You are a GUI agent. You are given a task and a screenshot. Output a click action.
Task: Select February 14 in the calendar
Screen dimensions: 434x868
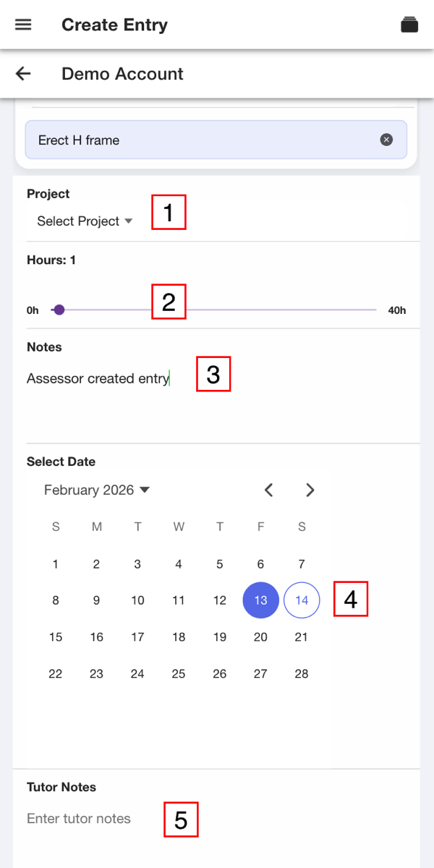point(302,600)
